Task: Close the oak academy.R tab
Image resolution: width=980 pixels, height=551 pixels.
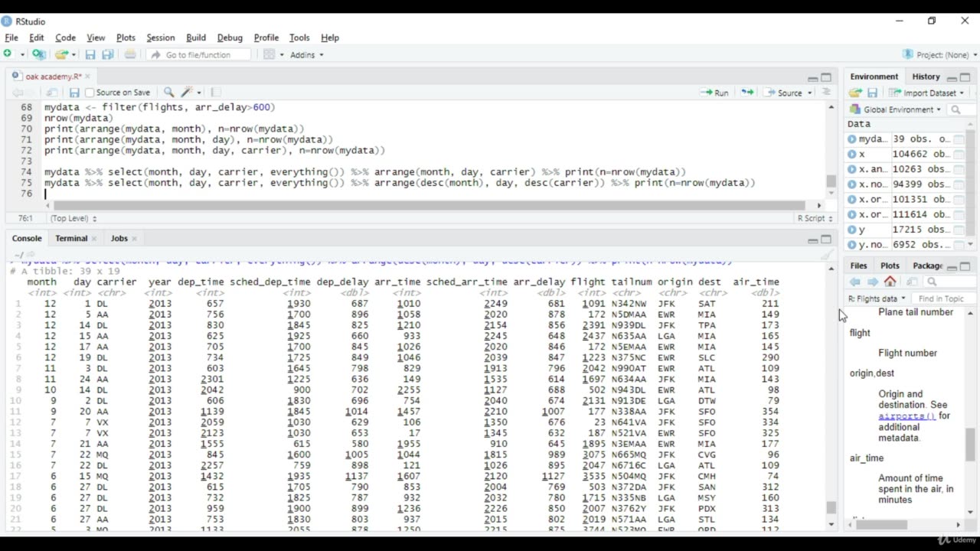Action: click(87, 77)
